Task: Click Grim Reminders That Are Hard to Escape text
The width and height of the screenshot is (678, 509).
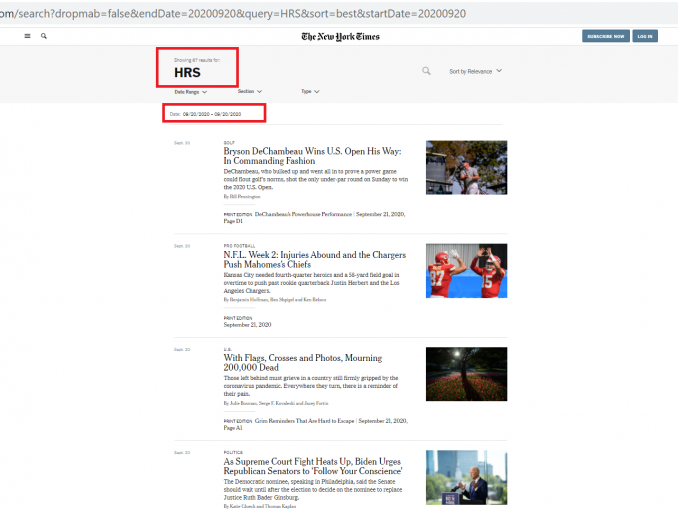Action: point(304,421)
